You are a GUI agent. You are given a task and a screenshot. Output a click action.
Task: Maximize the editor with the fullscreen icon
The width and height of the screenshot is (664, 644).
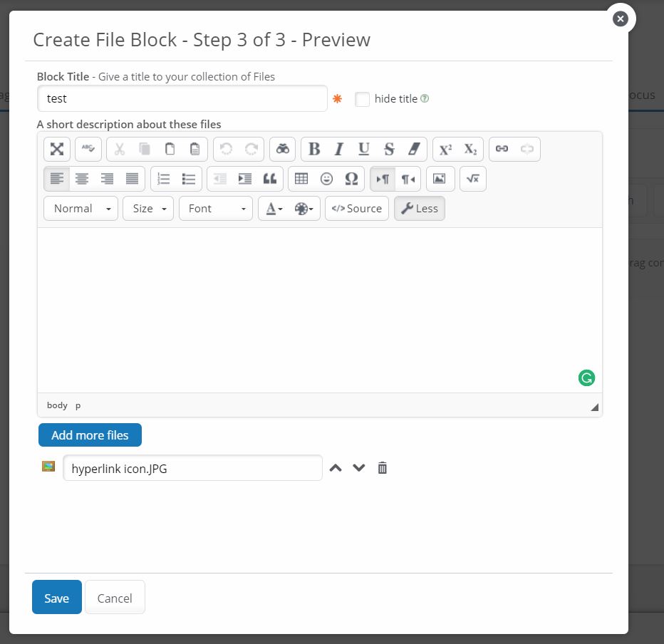tap(57, 149)
